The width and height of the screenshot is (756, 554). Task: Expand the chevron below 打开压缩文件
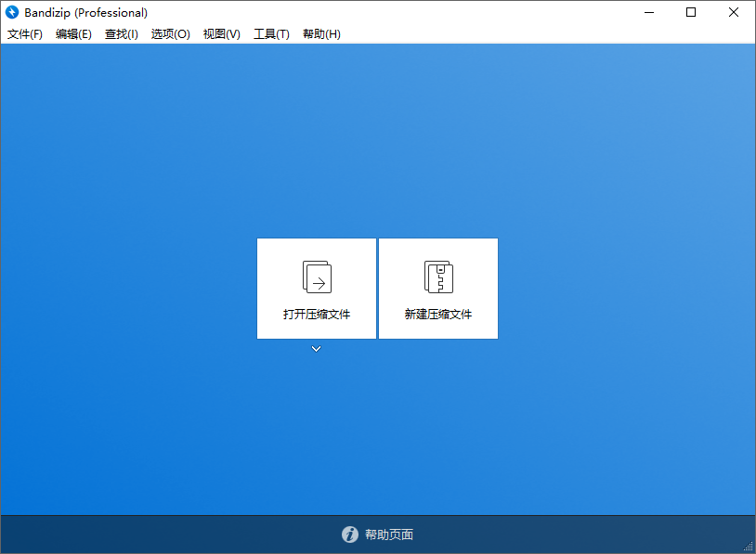[316, 348]
